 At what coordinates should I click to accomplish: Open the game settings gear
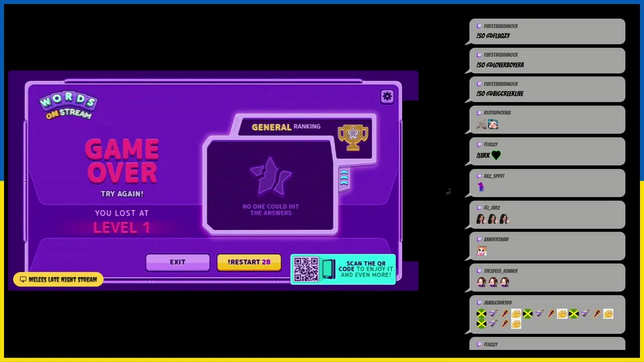(x=387, y=97)
